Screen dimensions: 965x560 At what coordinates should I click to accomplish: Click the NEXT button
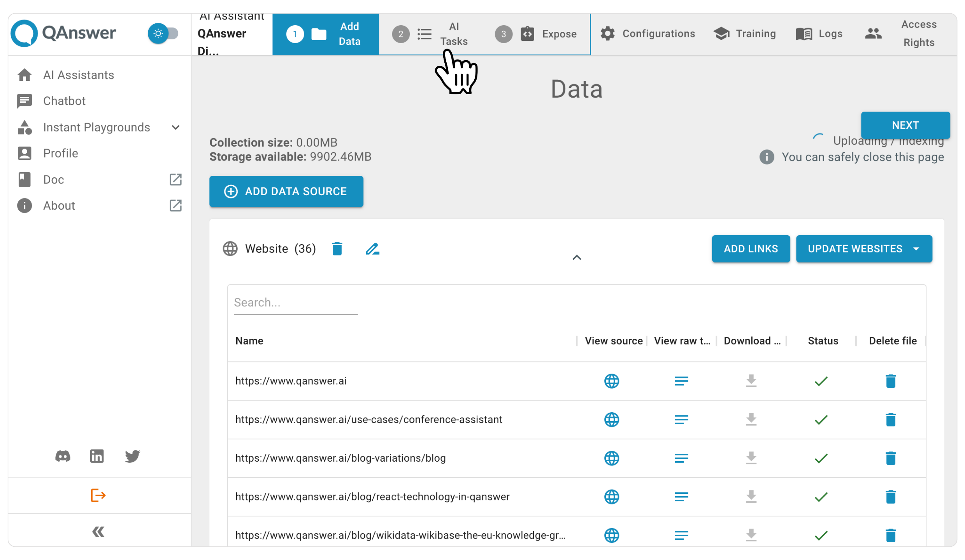coord(905,125)
